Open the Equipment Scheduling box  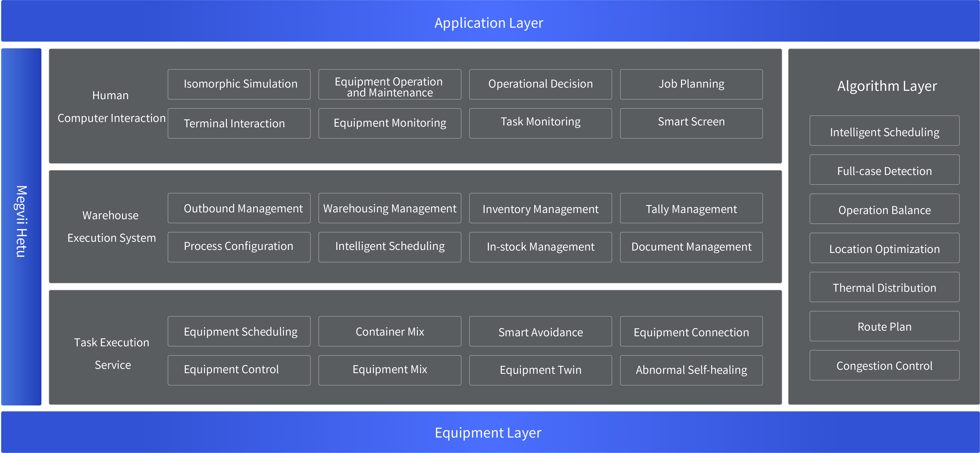pos(239,331)
